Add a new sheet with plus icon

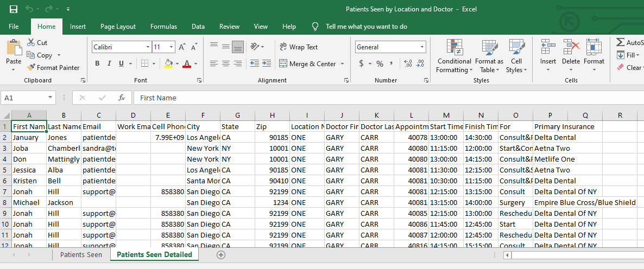pyautogui.click(x=220, y=254)
